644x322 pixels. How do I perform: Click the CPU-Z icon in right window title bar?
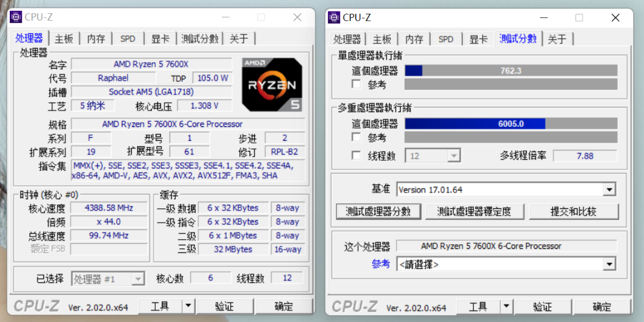334,17
